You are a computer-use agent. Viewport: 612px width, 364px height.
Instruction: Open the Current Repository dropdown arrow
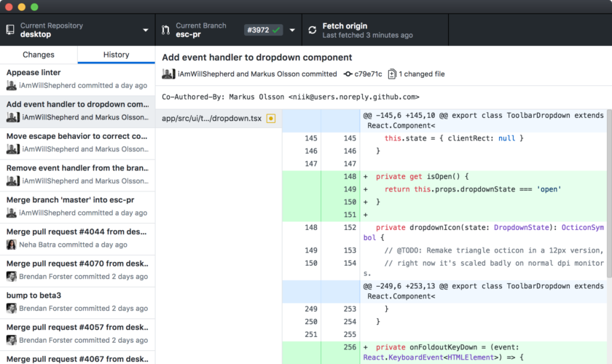click(x=146, y=31)
